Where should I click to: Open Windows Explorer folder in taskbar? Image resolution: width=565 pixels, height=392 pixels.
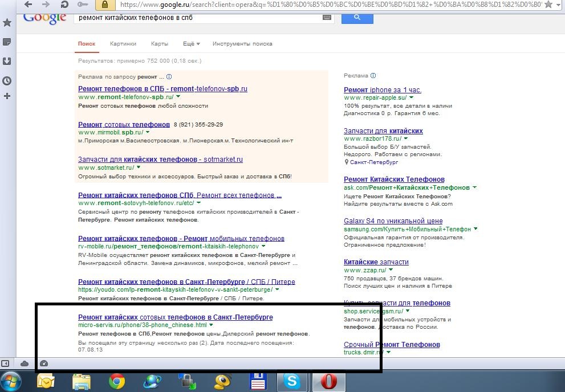[x=82, y=382]
